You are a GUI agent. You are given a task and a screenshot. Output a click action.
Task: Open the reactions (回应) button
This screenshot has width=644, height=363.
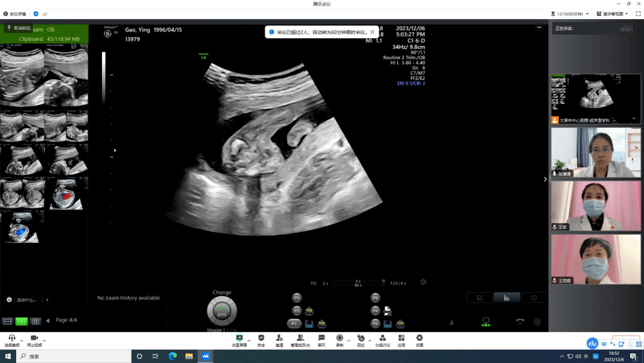tap(361, 341)
